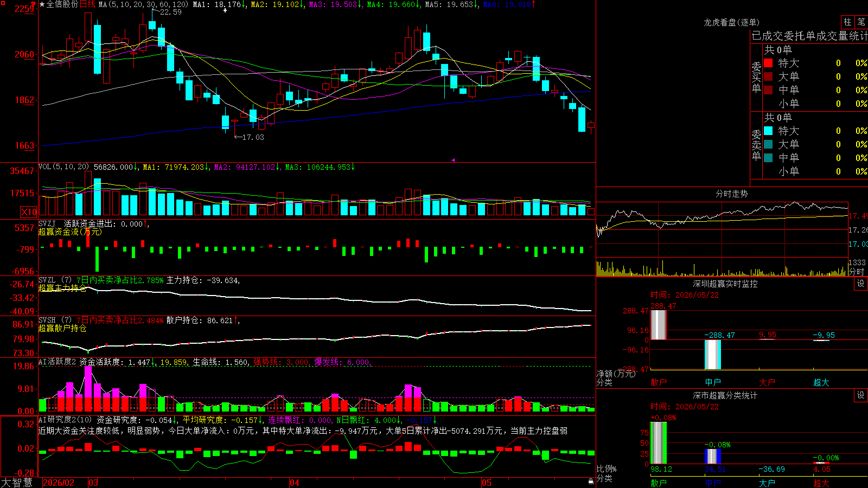Click the 散户 288.47 bar in 实时监控 chart
Screen dimensions: 868x488
659,325
